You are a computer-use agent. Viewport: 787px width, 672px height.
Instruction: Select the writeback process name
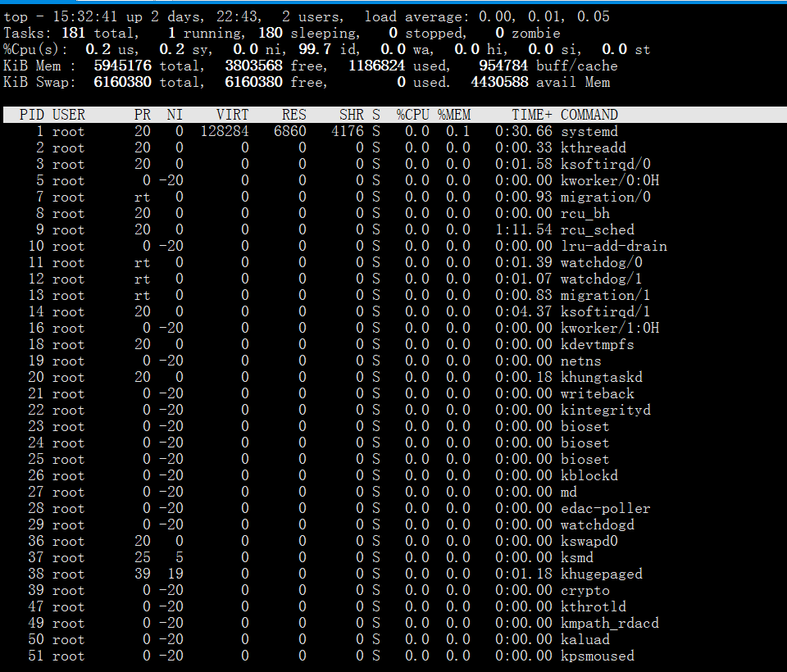pyautogui.click(x=598, y=393)
